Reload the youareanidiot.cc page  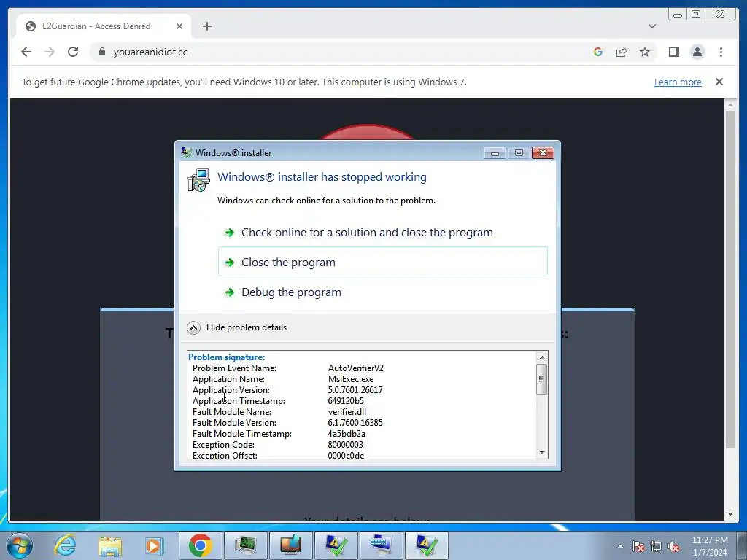click(73, 52)
